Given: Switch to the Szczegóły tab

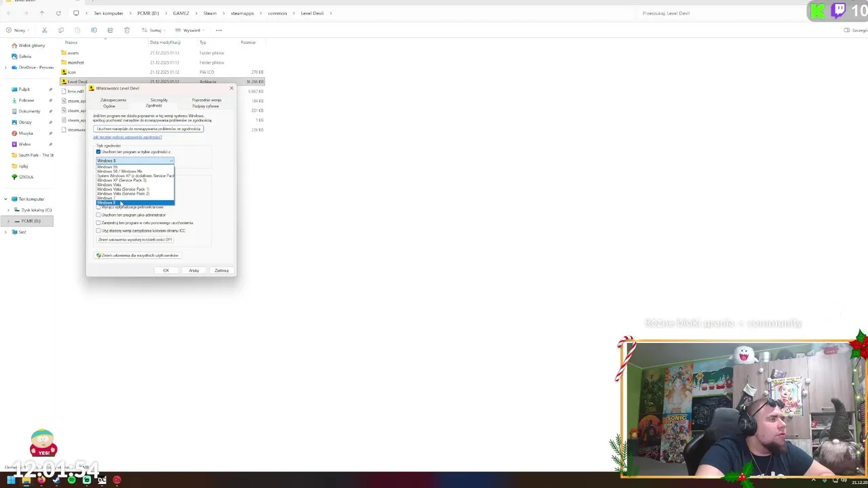Looking at the screenshot, I should 159,100.
